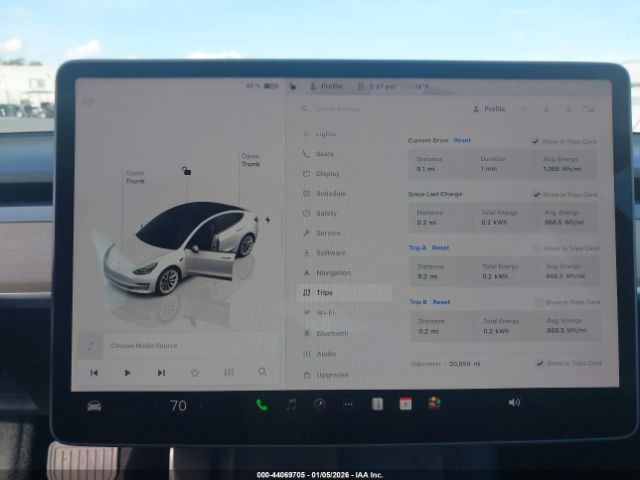The height and width of the screenshot is (480, 640).
Task: Open vehicle controls via the car icon
Action: (x=94, y=406)
